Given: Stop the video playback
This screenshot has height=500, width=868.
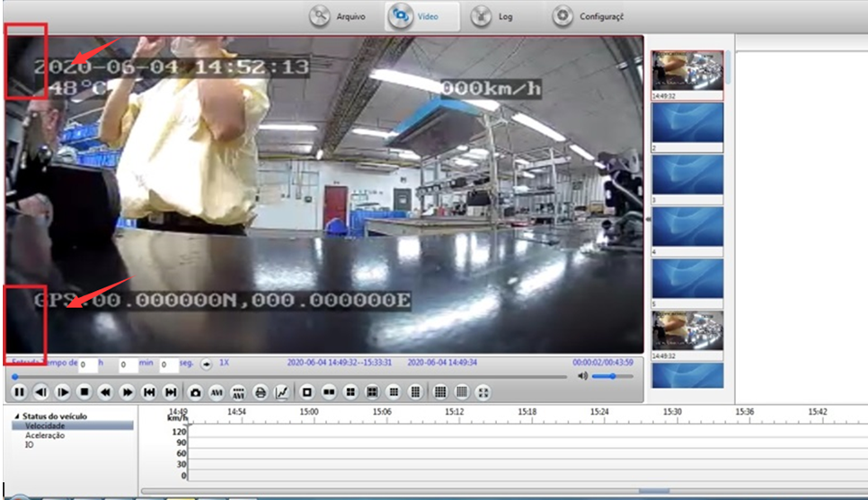Looking at the screenshot, I should click(x=84, y=392).
